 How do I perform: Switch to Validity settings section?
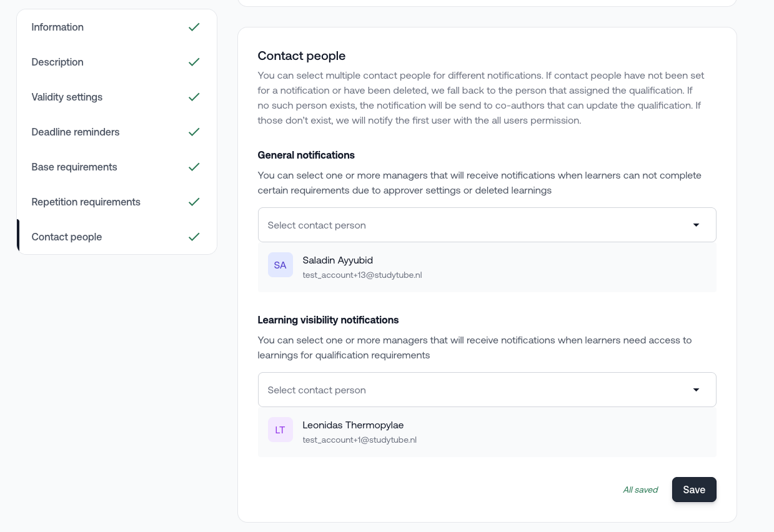click(x=67, y=97)
